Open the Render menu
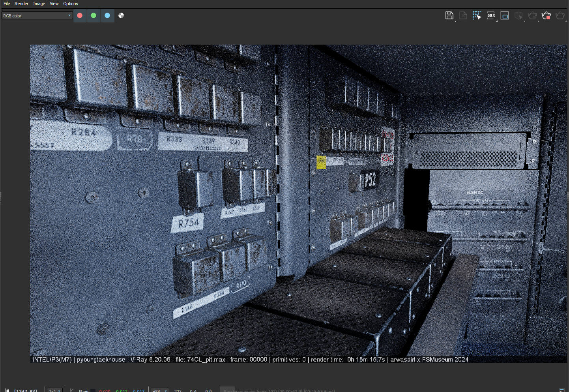This screenshot has width=569, height=392. [21, 4]
